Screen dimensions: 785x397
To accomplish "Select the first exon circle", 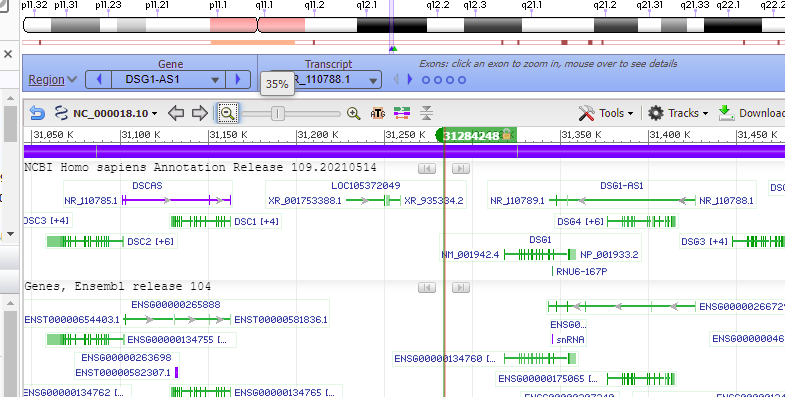I will coord(426,80).
